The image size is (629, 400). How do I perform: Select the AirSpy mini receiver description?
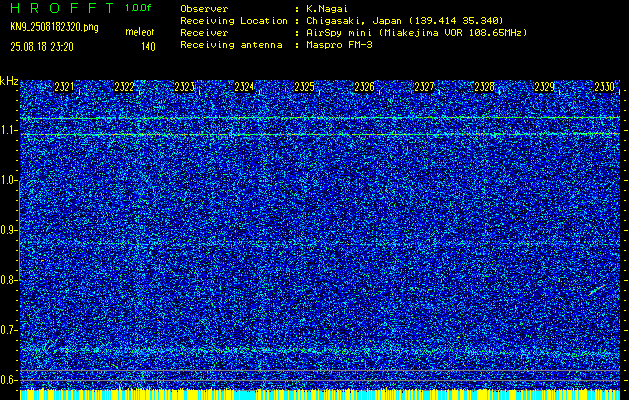pyautogui.click(x=416, y=33)
